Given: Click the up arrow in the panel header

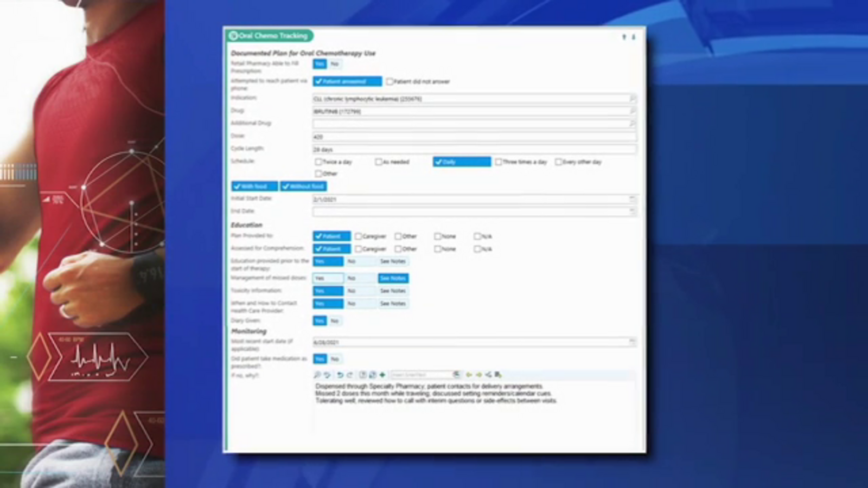Looking at the screenshot, I should pyautogui.click(x=624, y=37).
